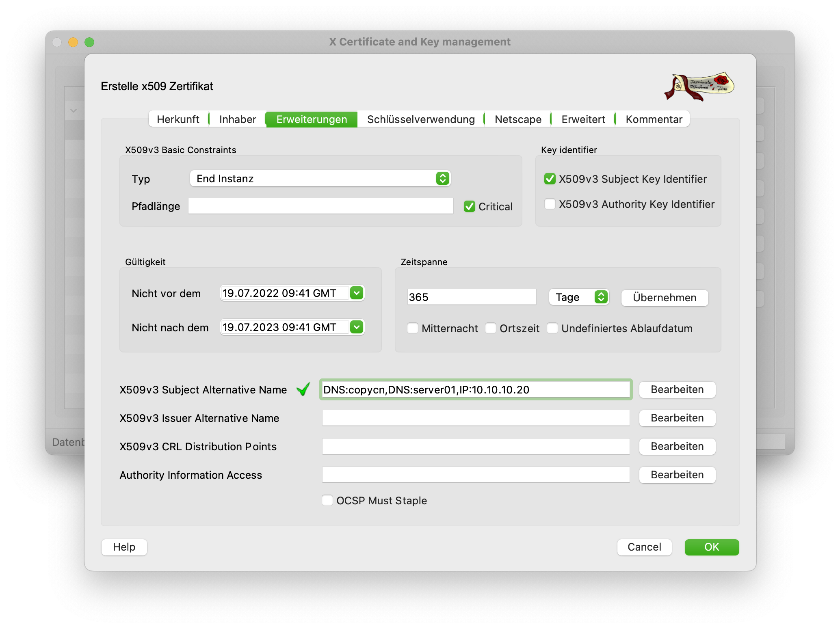Enable the Mitternacht option
Viewport: 840px width, 631px height.
[413, 328]
